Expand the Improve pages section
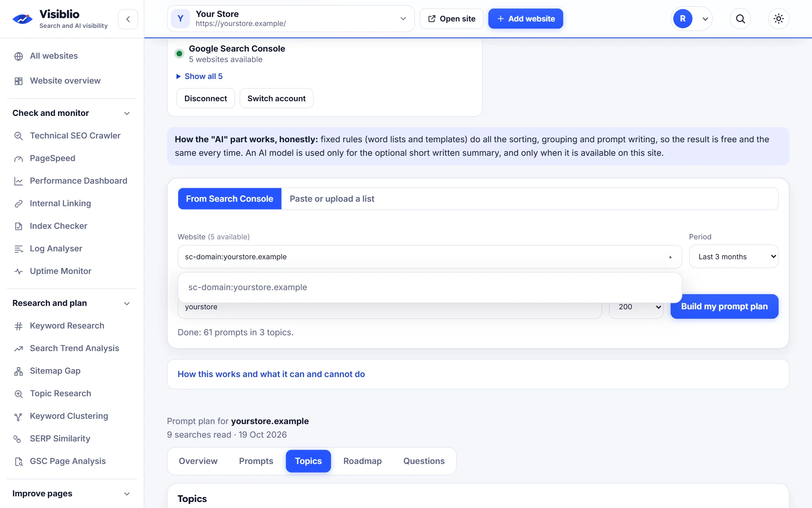Viewport: 812px width, 508px height. [72, 494]
